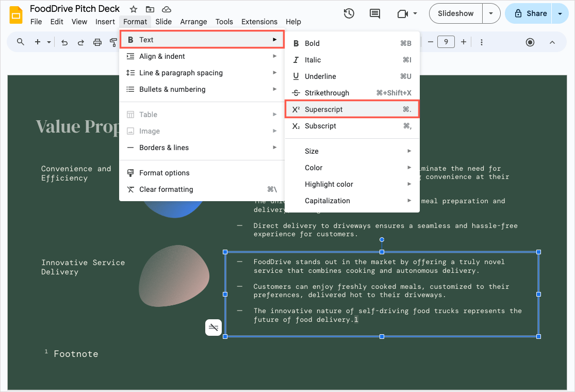
Task: Rename the FoodDrive Pitch Deck title
Action: click(x=75, y=9)
